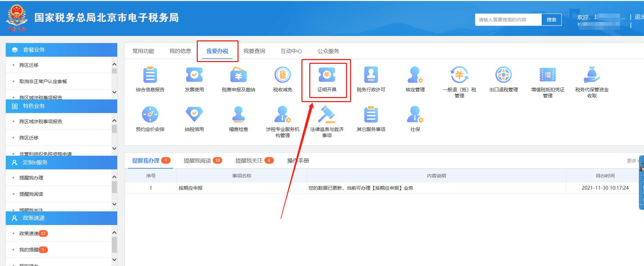Open 取消非正常户认定套餐 link
Viewport: 644px width, 266px height.
tap(43, 81)
